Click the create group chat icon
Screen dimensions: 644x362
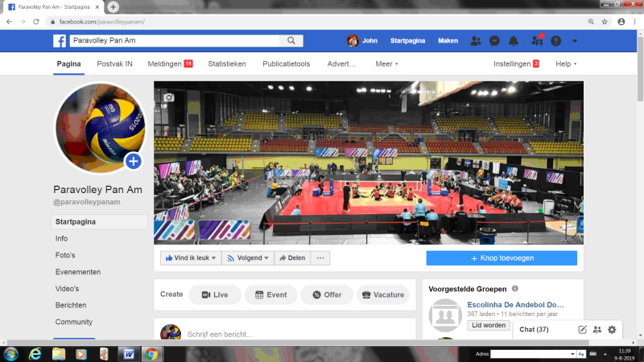coord(597,330)
